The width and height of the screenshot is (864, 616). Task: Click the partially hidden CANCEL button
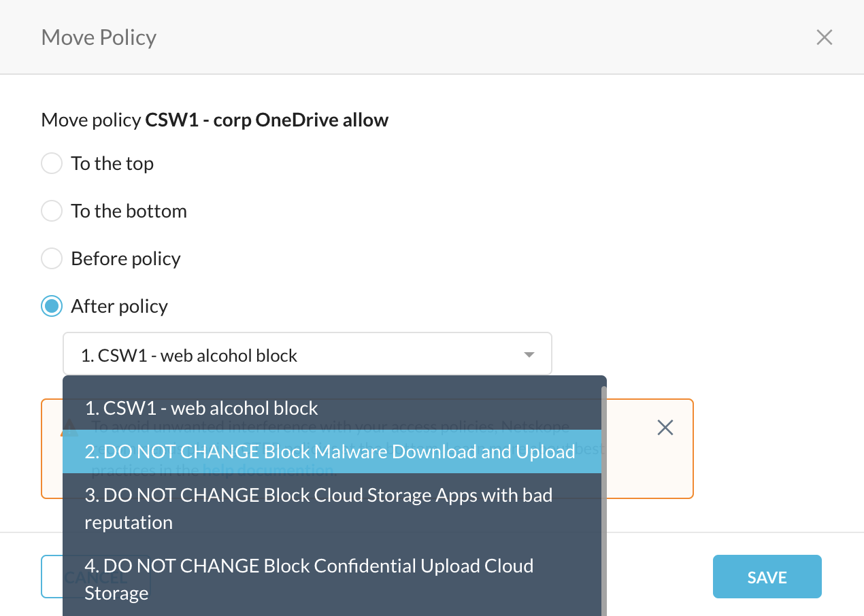(52, 577)
